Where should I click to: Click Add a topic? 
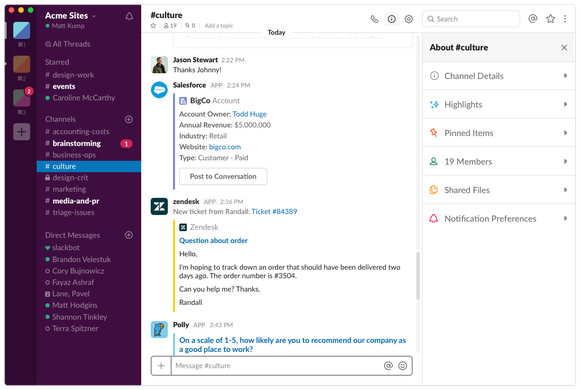point(219,26)
